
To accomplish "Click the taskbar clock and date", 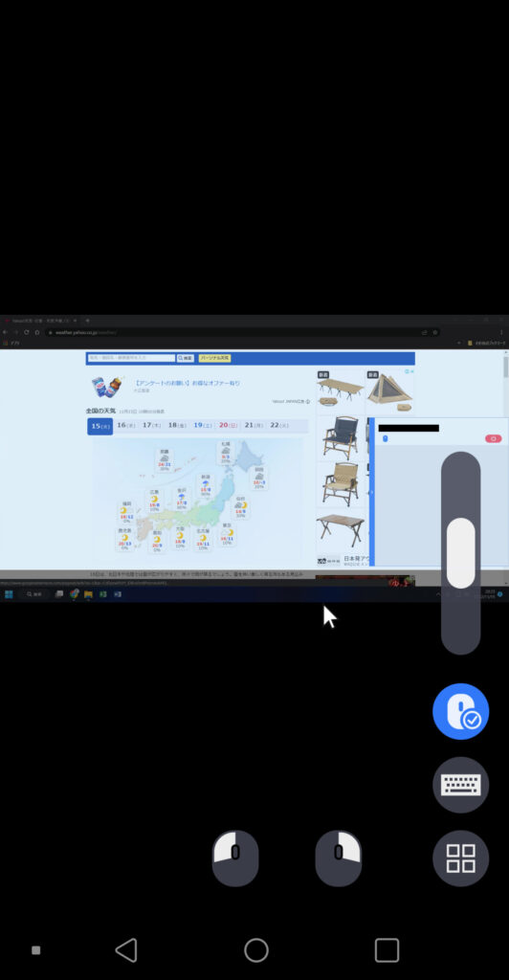I will (489, 593).
